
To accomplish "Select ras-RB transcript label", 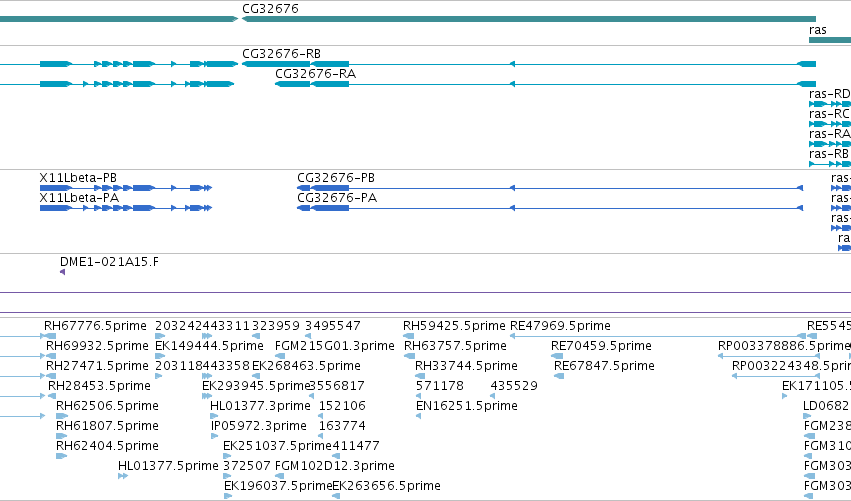I will pyautogui.click(x=829, y=154).
